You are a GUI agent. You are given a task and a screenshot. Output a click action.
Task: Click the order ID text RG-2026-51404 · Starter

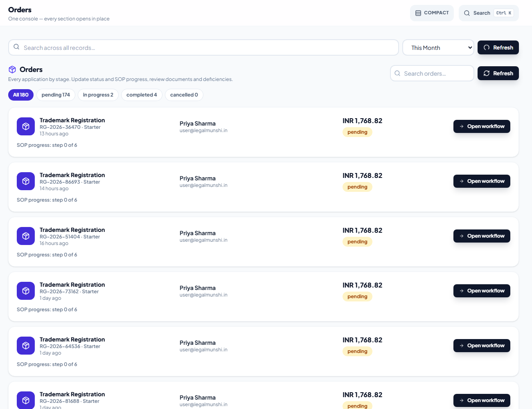tap(70, 237)
